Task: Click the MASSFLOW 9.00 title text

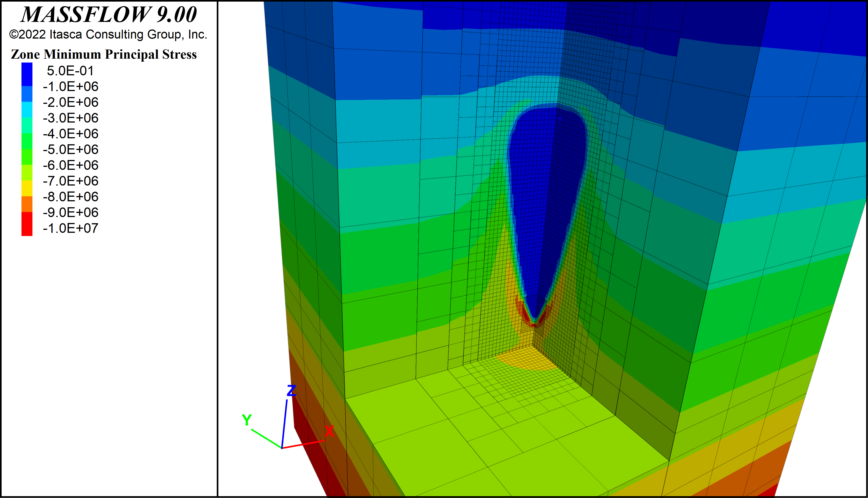Action: (109, 15)
